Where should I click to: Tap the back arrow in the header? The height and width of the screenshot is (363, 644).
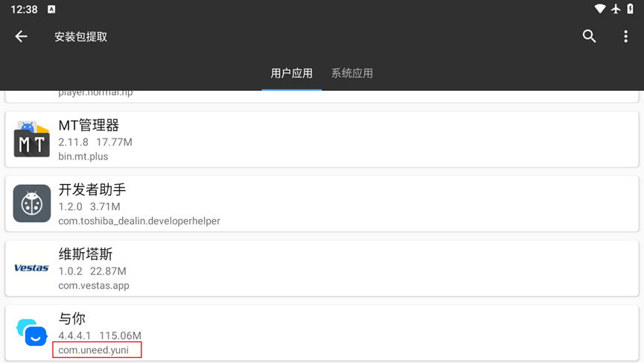tap(22, 37)
